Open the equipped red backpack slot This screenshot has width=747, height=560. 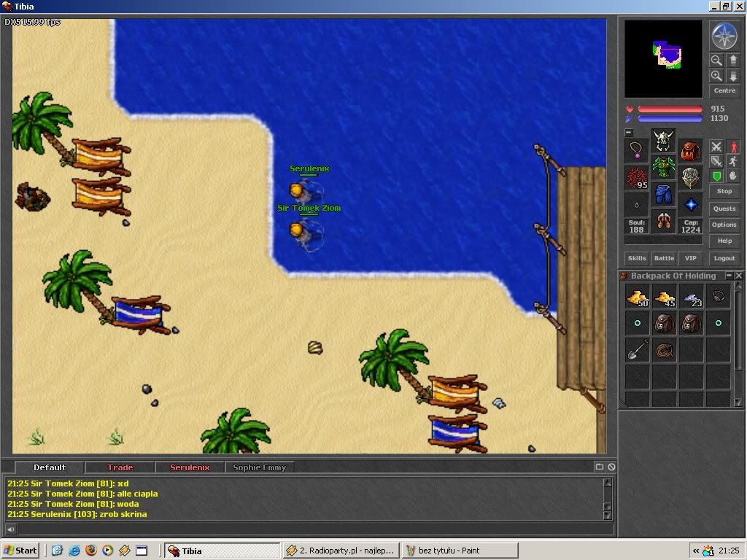[691, 152]
